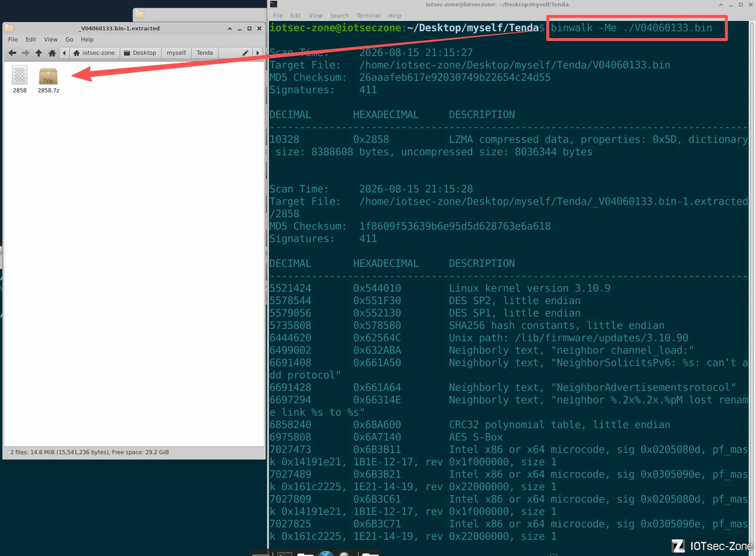Toggle path bar edit pencil icon
This screenshot has height=556, width=756.
(x=245, y=53)
